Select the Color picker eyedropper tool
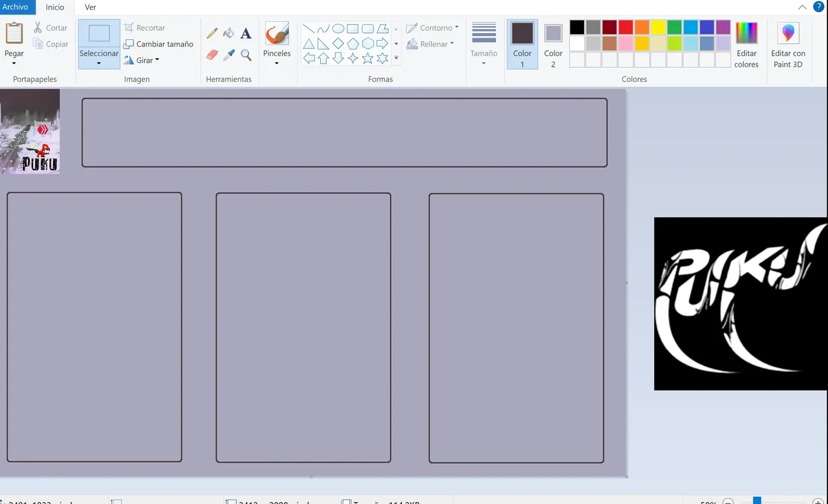The image size is (828, 504). click(x=229, y=55)
